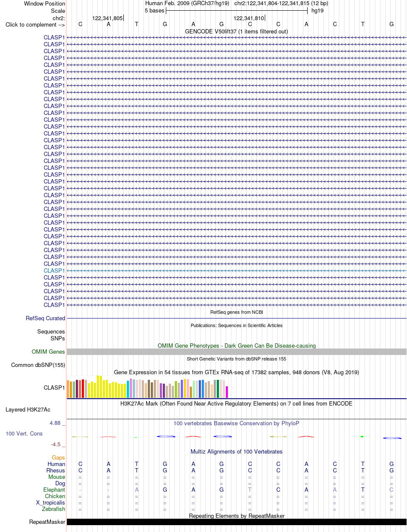Viewport: 407px width, 532px height.
Task: Click the dark green bar in the GTEx chart
Action: click(x=218, y=389)
